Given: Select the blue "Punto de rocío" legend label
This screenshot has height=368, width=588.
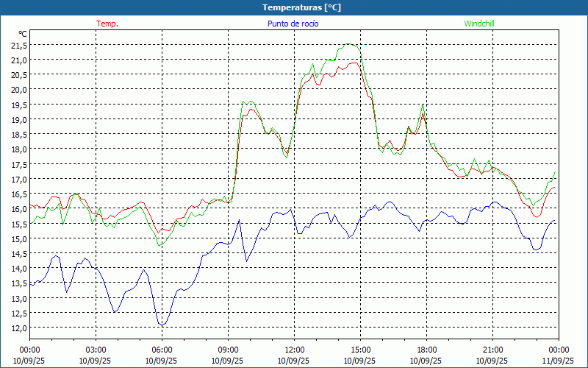Looking at the screenshot, I should (293, 24).
